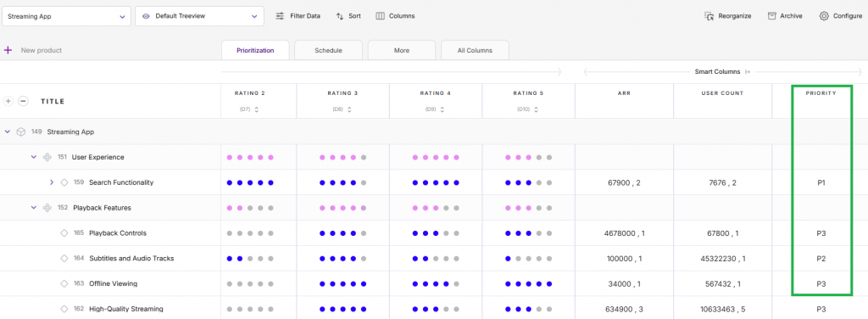868x319 pixels.
Task: Set Rating 4 dots for Subtitles and Audio Tracks
Action: coord(436,258)
